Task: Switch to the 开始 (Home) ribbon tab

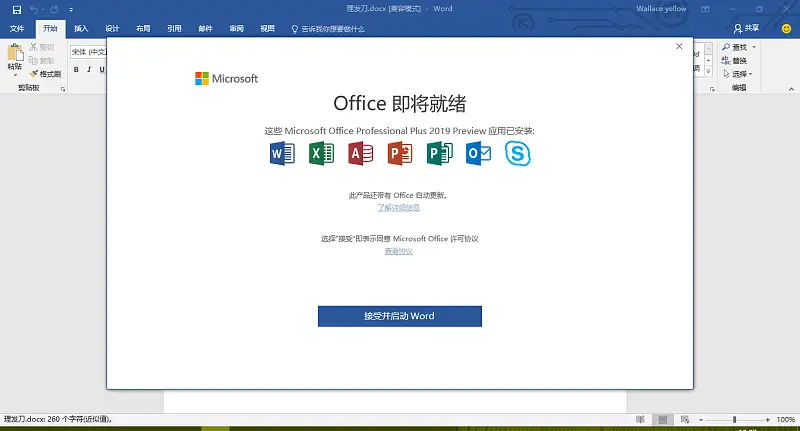Action: pos(50,29)
